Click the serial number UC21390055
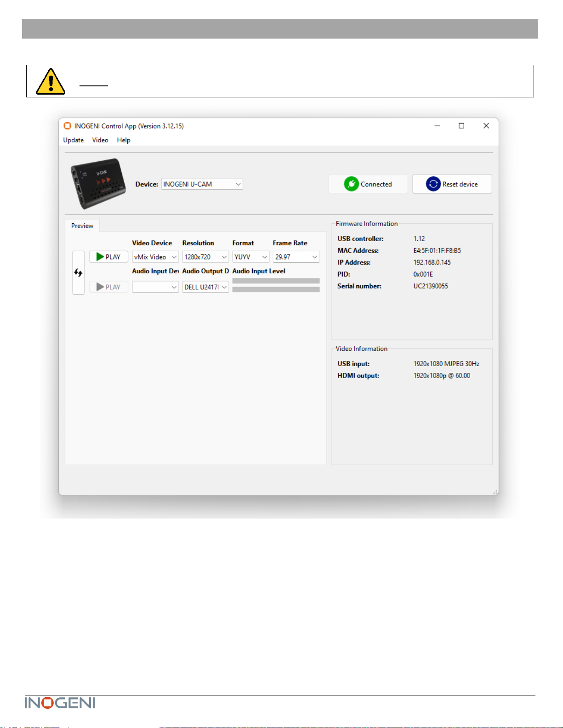This screenshot has width=563, height=728. [431, 286]
